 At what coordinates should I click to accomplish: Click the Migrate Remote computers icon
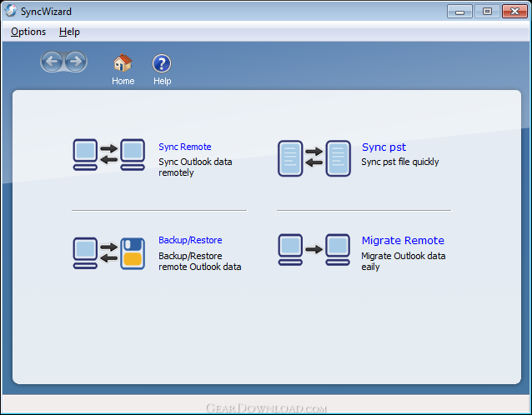point(314,249)
